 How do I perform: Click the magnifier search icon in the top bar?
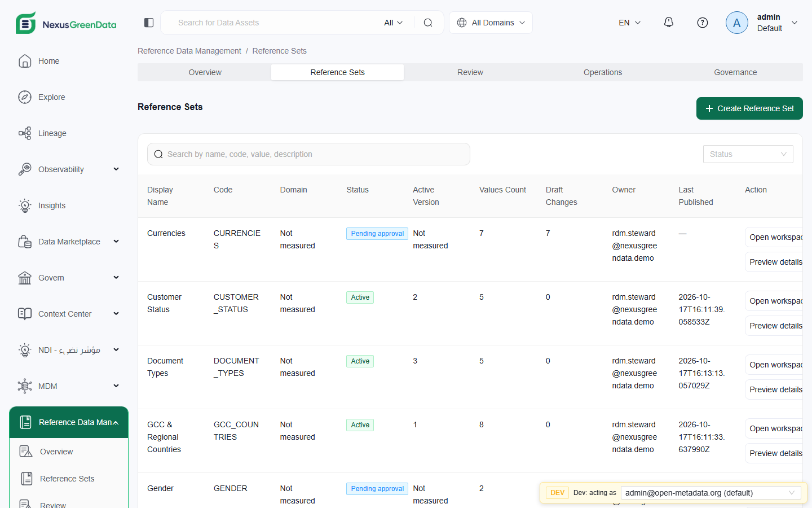click(x=428, y=23)
